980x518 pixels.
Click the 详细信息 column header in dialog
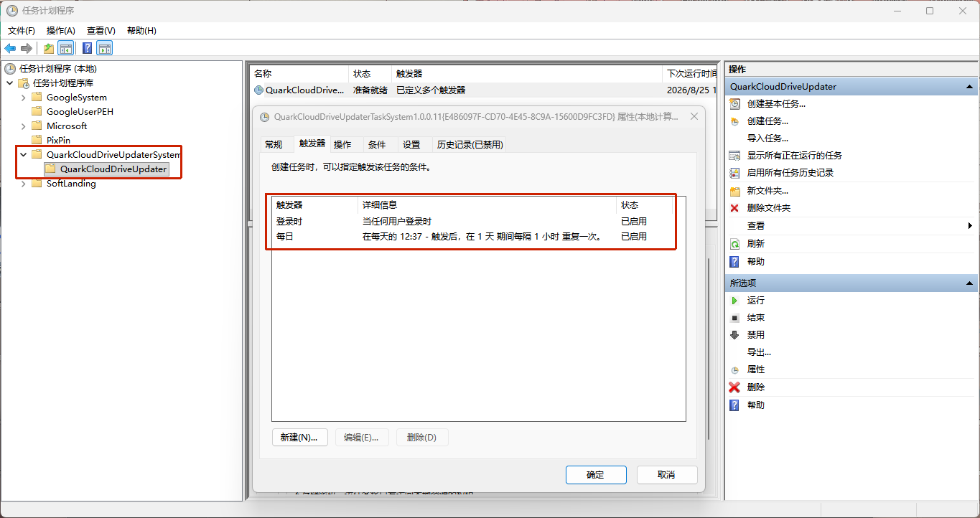tap(487, 205)
